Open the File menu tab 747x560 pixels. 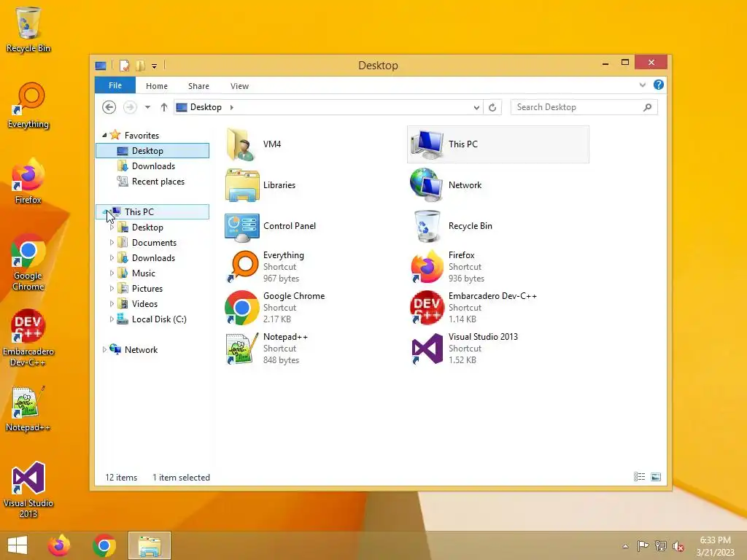115,85
